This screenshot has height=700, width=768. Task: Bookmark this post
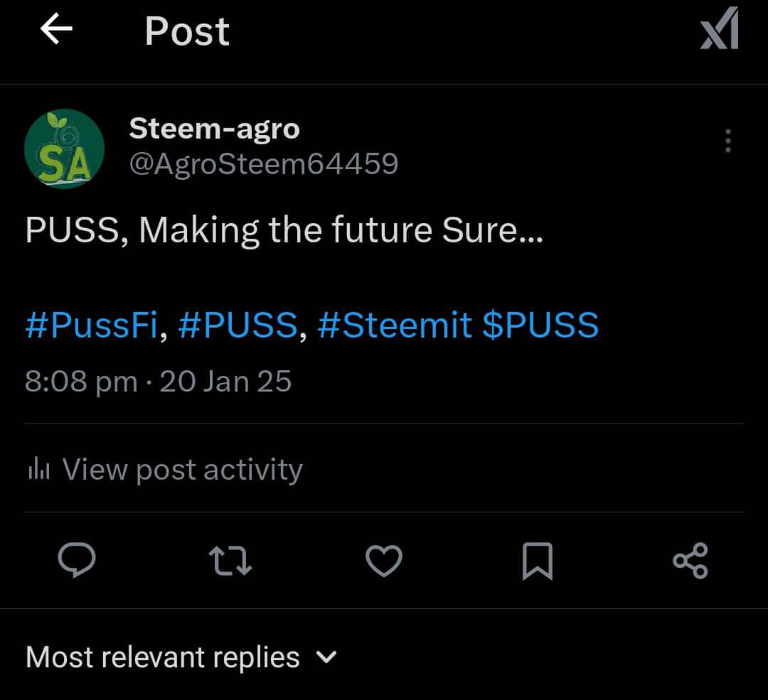[537, 561]
